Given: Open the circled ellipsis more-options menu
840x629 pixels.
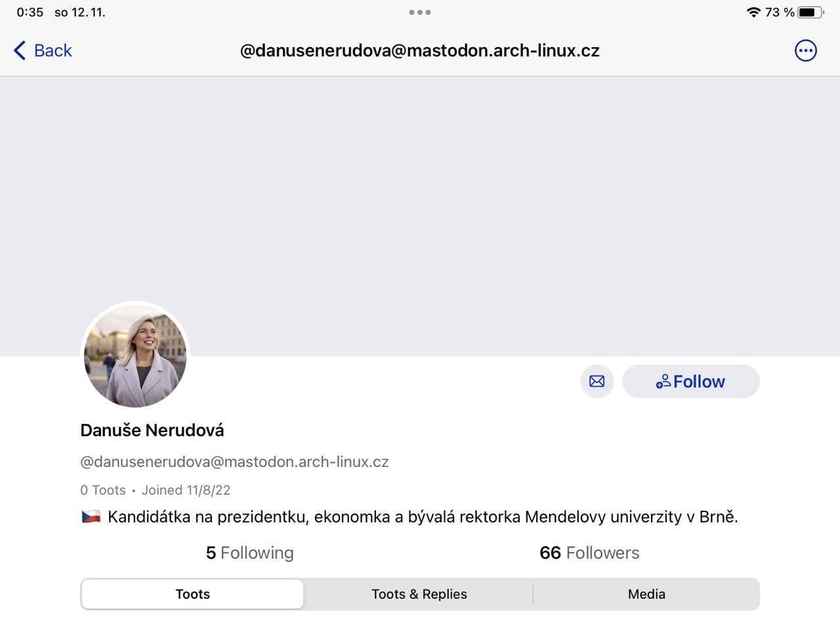Looking at the screenshot, I should pyautogui.click(x=805, y=51).
